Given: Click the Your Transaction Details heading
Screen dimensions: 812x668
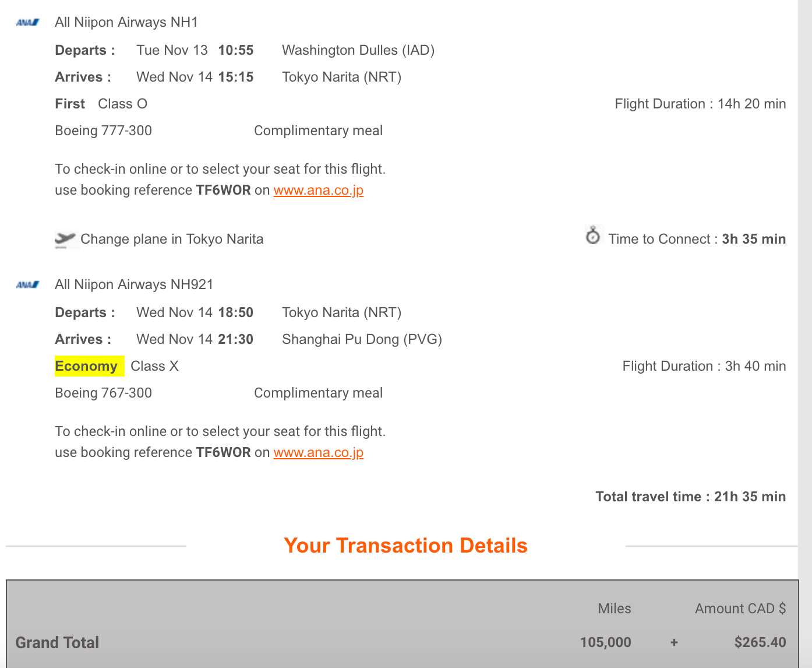Looking at the screenshot, I should point(405,546).
